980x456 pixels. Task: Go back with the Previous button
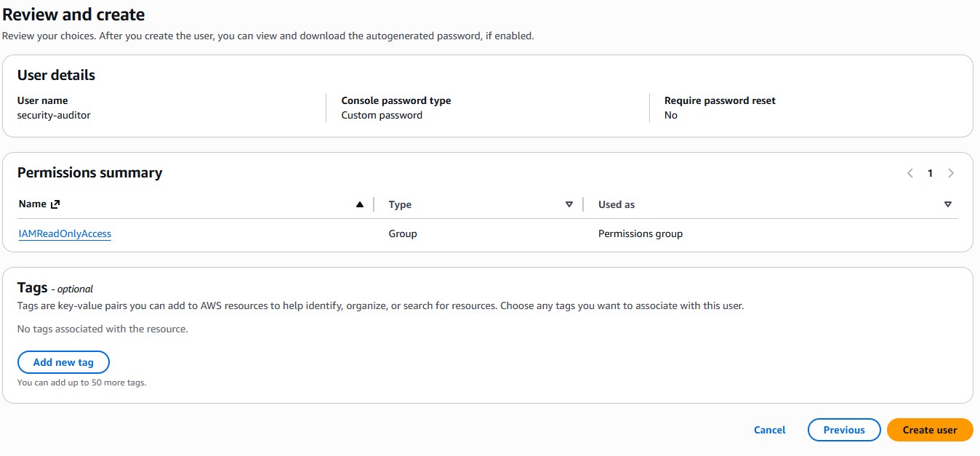(843, 430)
